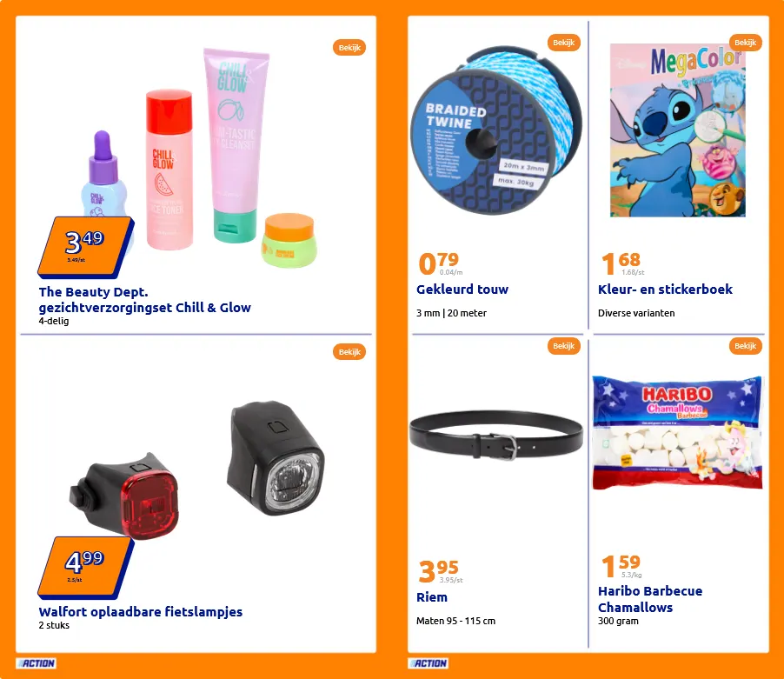
Task: Click Bekijk button for Chill & Glow set
Action: click(349, 48)
